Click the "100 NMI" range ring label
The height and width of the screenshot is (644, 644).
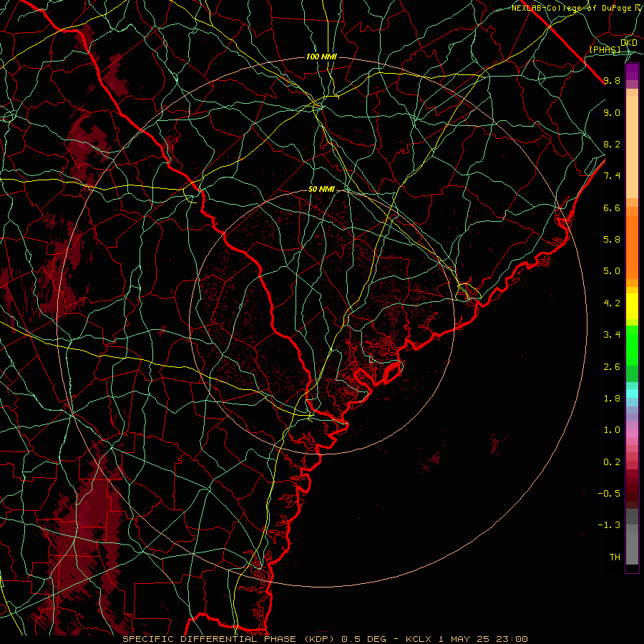(321, 57)
